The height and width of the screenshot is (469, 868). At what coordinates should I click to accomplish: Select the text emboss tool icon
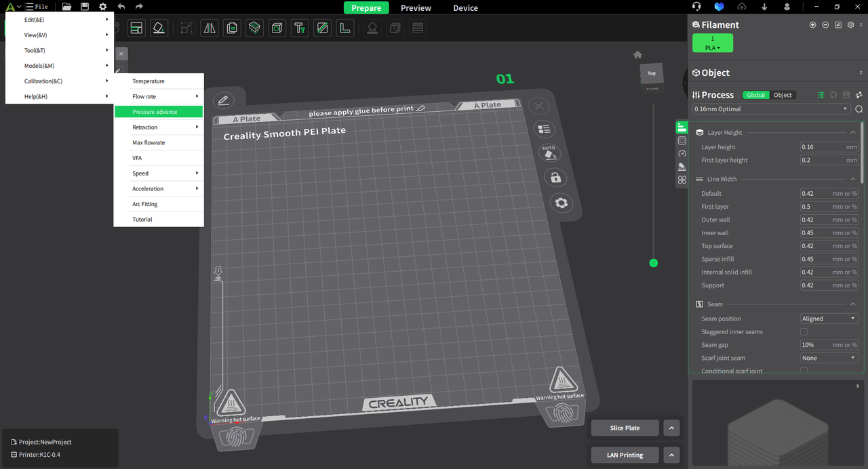point(300,28)
